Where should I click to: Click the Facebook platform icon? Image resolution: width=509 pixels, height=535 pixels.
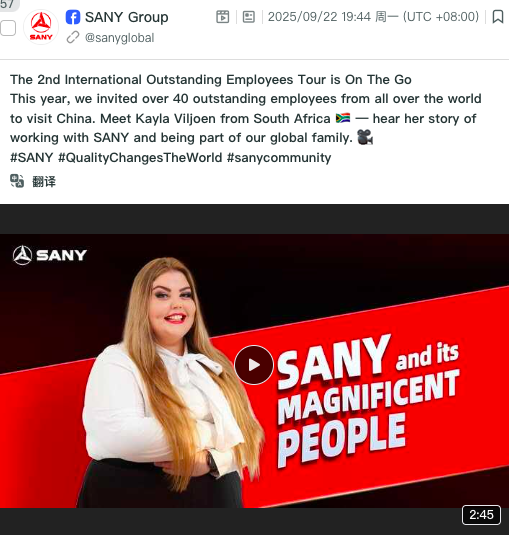[x=73, y=17]
